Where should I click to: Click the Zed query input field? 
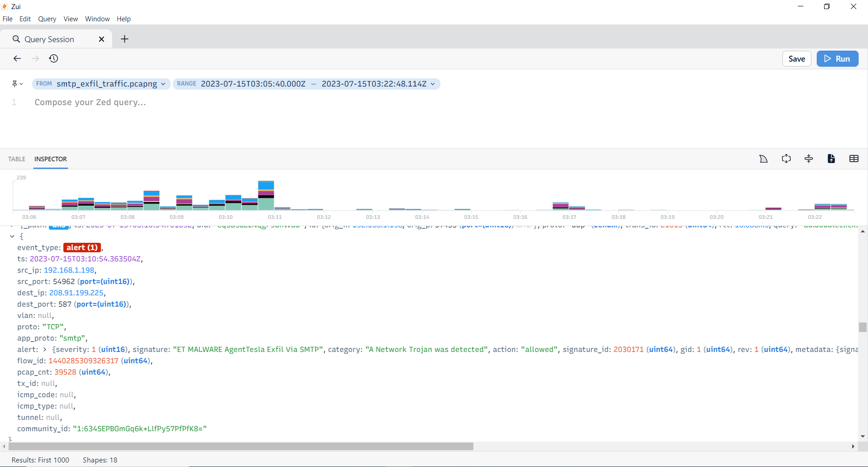[272, 102]
